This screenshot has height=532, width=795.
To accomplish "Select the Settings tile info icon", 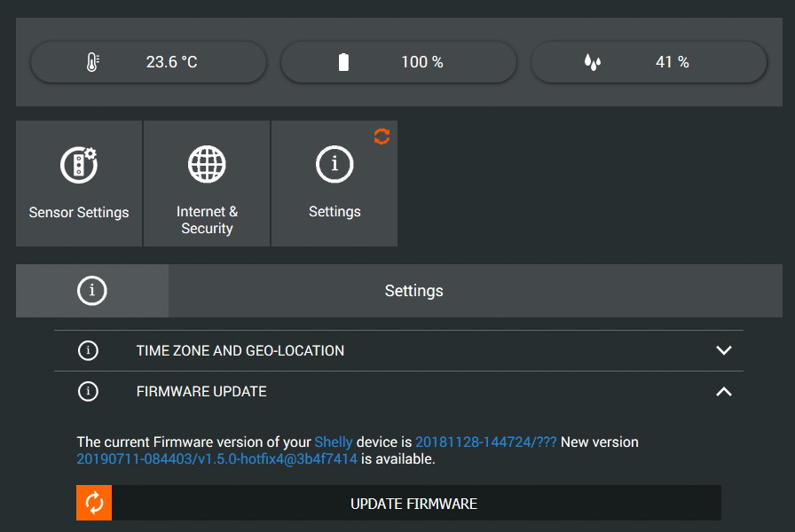I will click(x=335, y=164).
